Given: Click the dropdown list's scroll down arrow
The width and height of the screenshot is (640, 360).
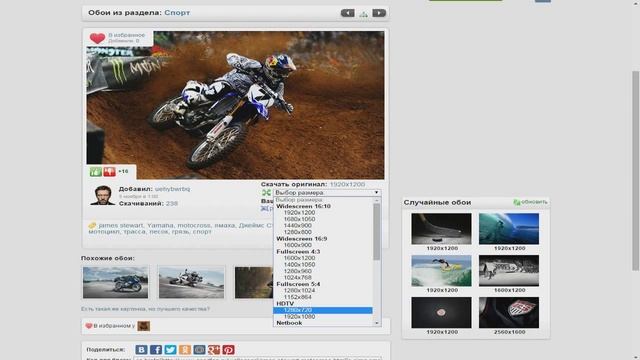Looking at the screenshot, I should [377, 323].
